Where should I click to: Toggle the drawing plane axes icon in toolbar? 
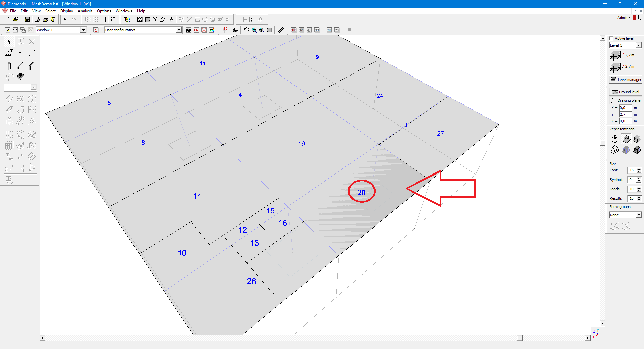tap(235, 30)
